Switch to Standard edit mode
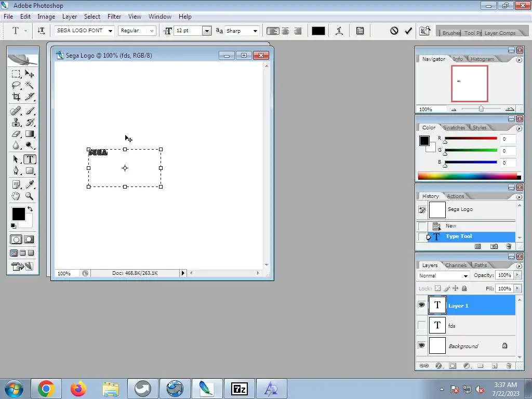This screenshot has height=399, width=532. coord(16,240)
